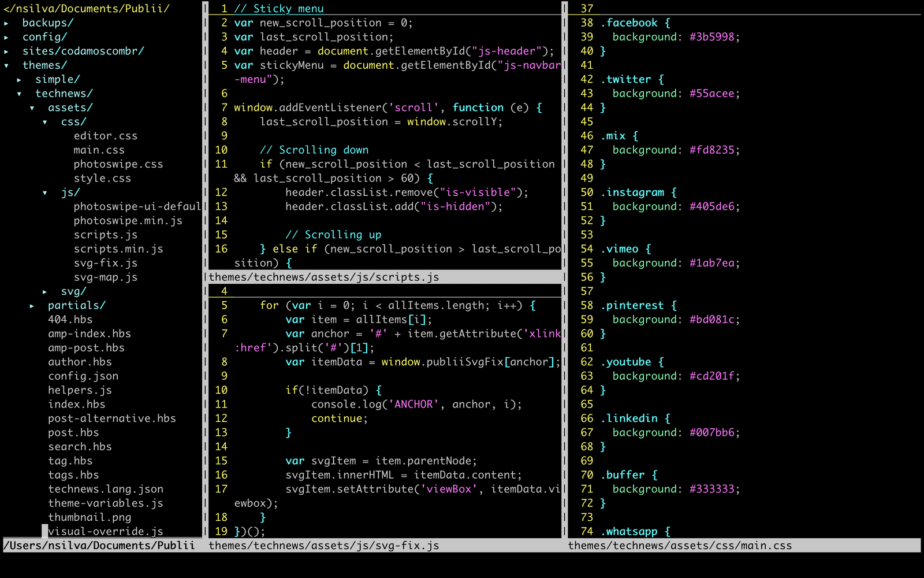Open thumbnail.png in the tree
This screenshot has width=924, height=578.
(89, 517)
